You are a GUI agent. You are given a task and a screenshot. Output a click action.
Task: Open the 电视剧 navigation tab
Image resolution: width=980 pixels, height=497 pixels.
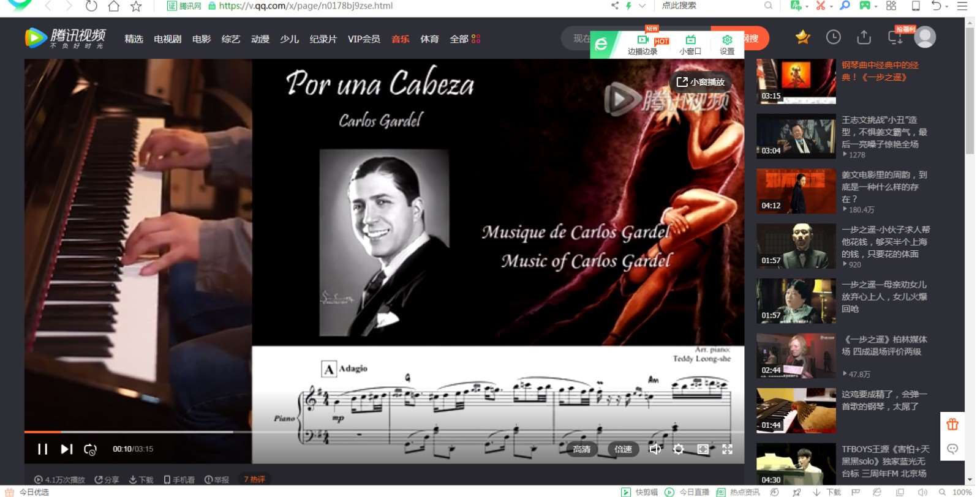[x=167, y=39]
